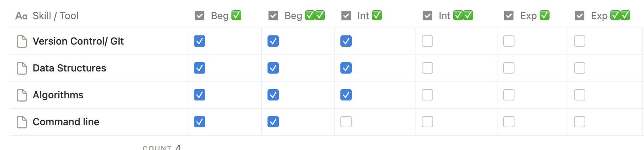
Task: Check Algorithms Exp single-check checkbox
Action: [x=509, y=95]
